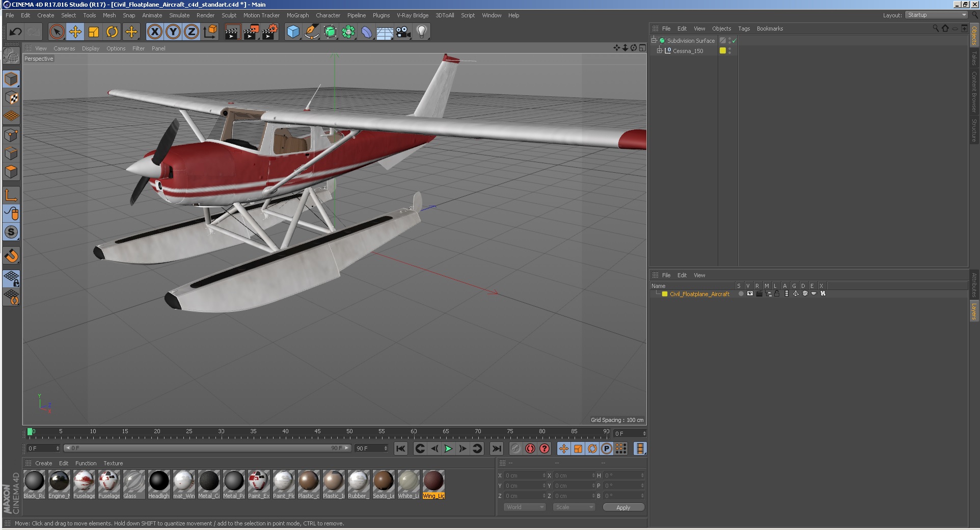Click the magnet workplane snap icon
Viewport: 980px width, 530px height.
click(11, 255)
